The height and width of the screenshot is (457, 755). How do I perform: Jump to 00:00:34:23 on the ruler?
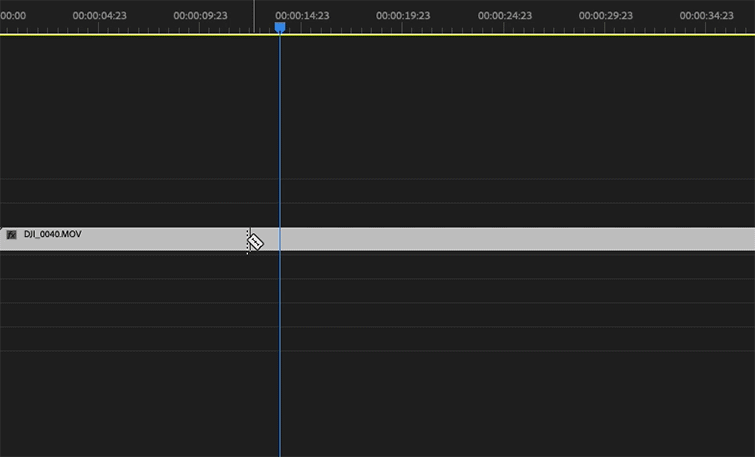(x=706, y=16)
